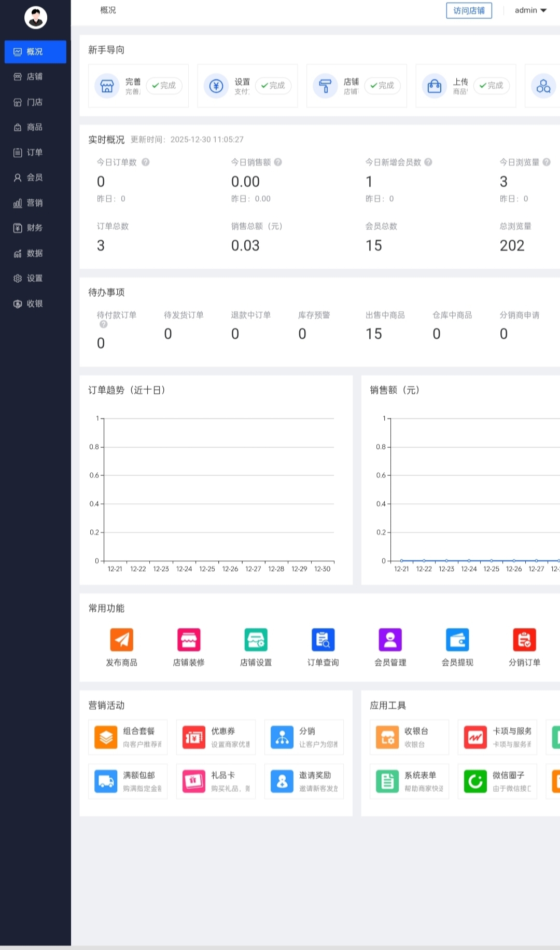Viewport: 560px width, 950px height.
Task: Go to 订单 in the sidebar menu
Action: [x=35, y=153]
